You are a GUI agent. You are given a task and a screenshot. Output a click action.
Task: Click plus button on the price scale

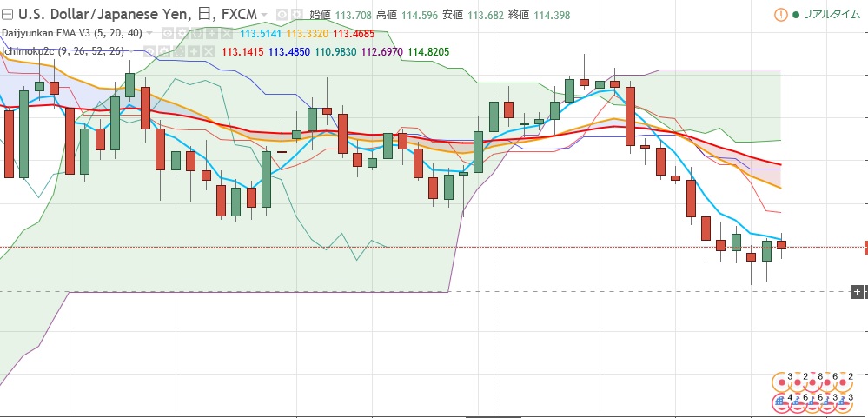(856, 291)
